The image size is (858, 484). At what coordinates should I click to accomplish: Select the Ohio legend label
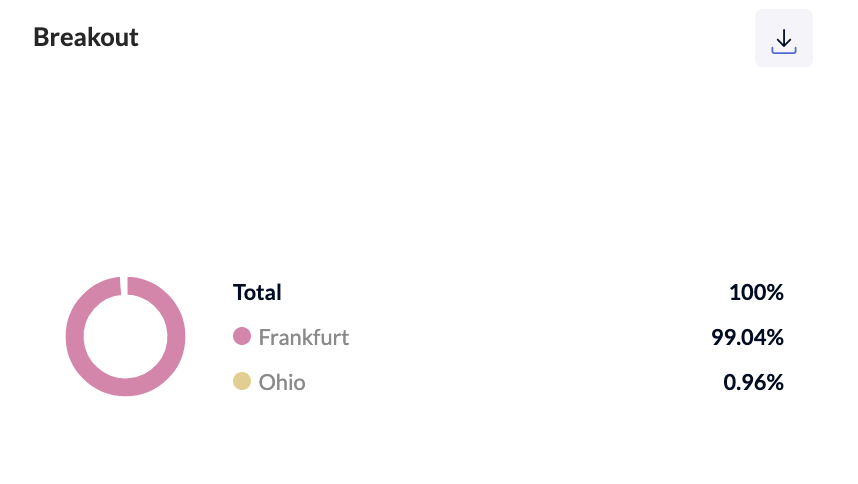pos(282,382)
